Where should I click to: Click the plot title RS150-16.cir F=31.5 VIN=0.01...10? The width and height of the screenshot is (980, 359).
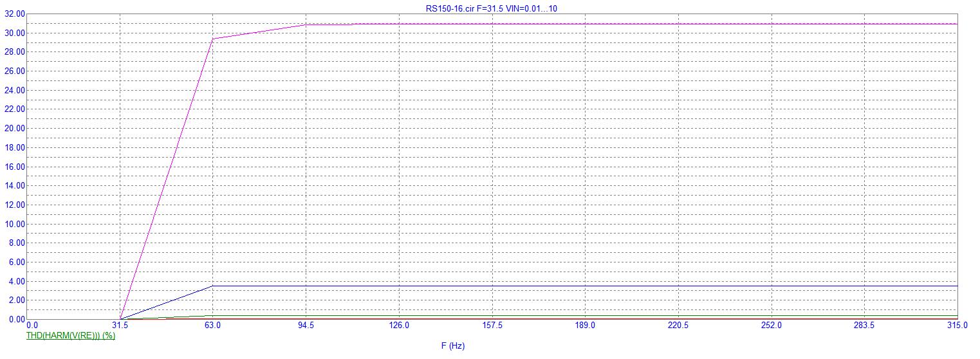(492, 8)
